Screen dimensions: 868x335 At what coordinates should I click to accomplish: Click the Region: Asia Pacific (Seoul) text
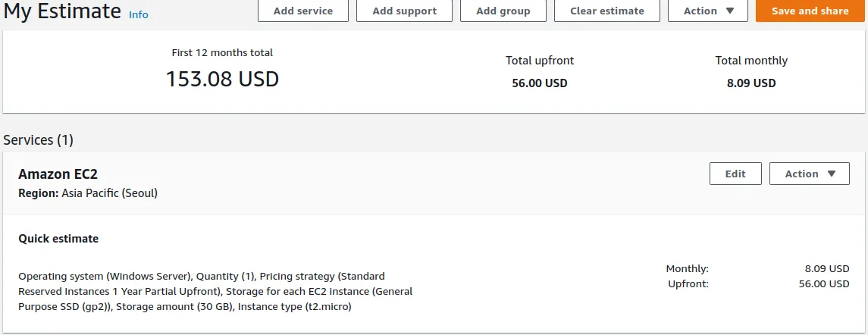88,193
